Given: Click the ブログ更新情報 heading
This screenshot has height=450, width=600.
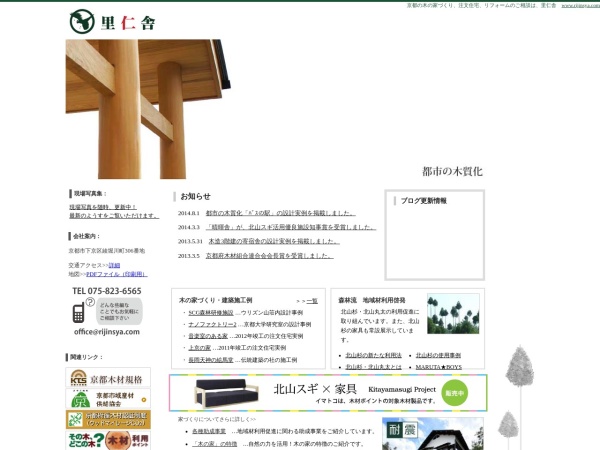Looking at the screenshot, I should 423,201.
